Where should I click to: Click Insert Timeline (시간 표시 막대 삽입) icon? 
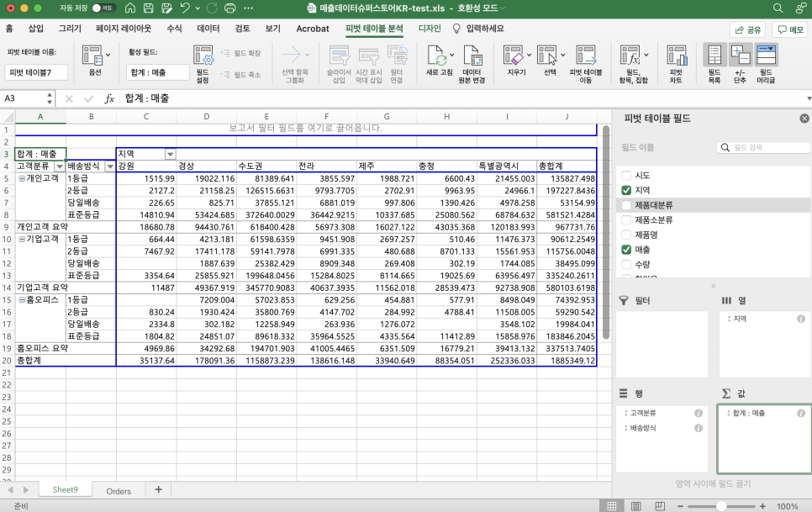tap(369, 55)
